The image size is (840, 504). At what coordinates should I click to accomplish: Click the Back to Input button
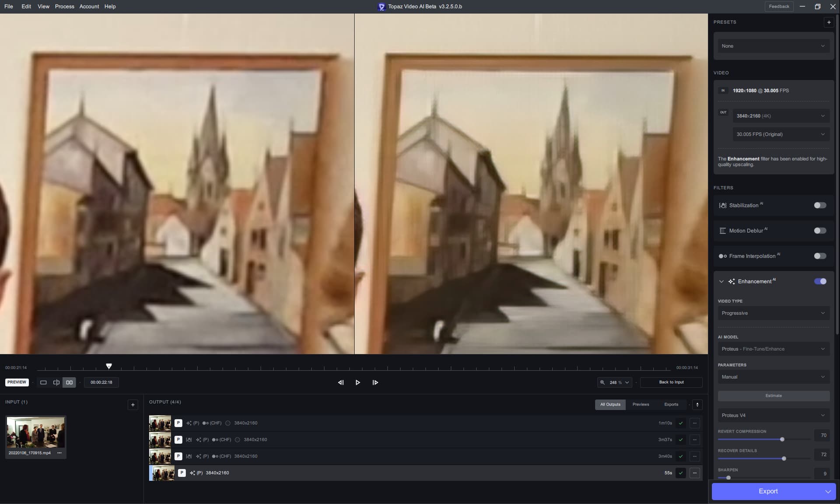[x=671, y=382]
